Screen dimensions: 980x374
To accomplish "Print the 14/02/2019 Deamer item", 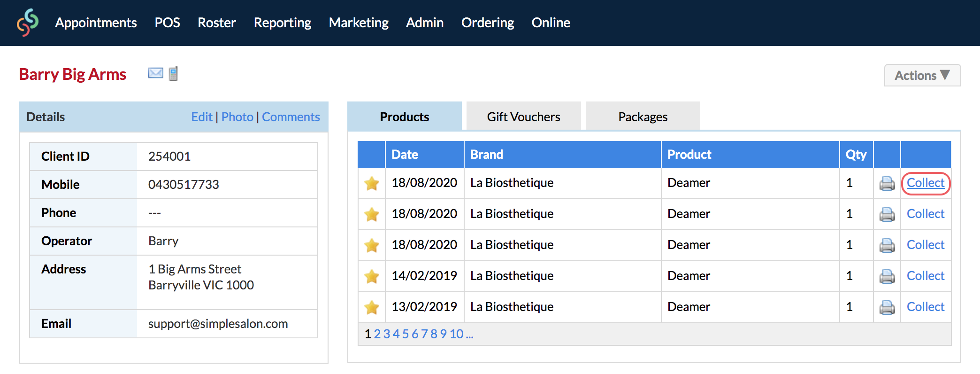I will pyautogui.click(x=887, y=276).
